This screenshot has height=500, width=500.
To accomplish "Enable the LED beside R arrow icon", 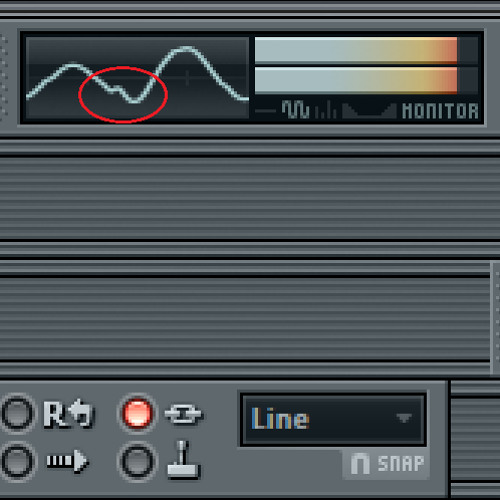I will [x=17, y=413].
